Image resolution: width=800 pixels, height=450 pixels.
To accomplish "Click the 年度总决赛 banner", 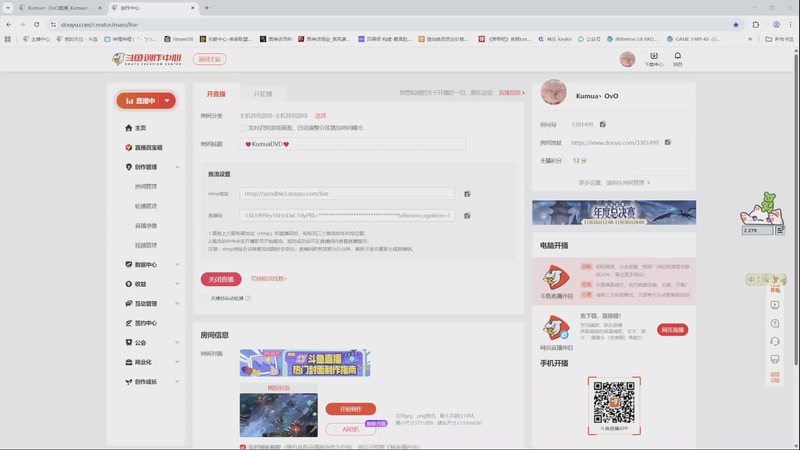I will point(614,212).
